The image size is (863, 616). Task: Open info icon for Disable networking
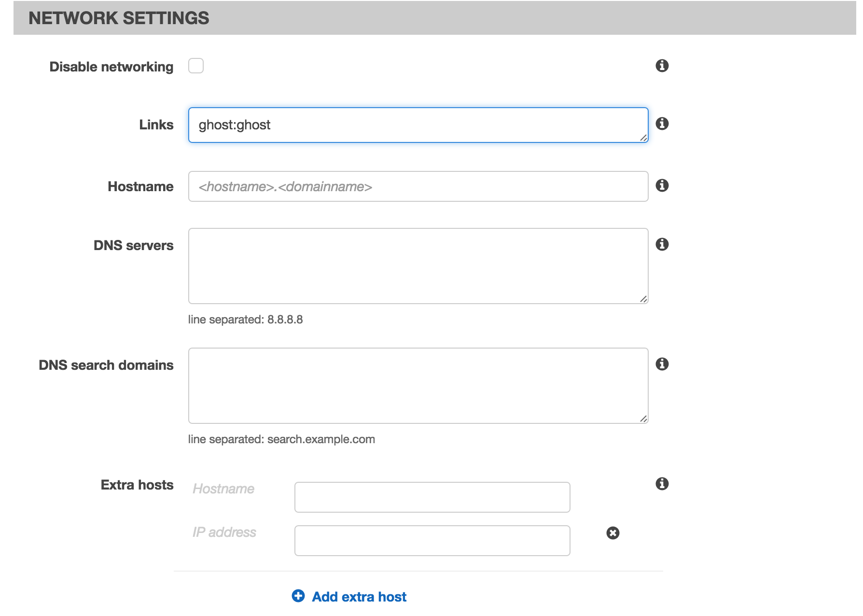click(x=662, y=66)
